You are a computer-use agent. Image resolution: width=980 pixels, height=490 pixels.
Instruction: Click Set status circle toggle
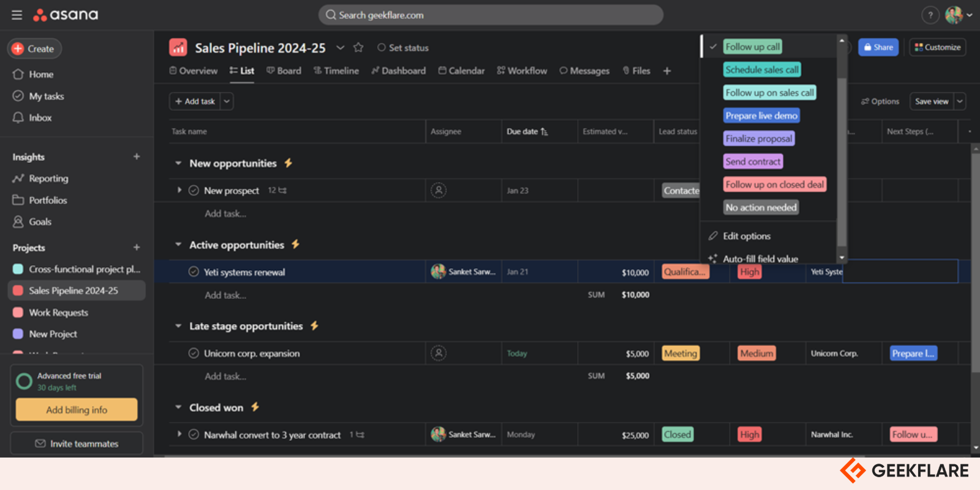pos(382,47)
